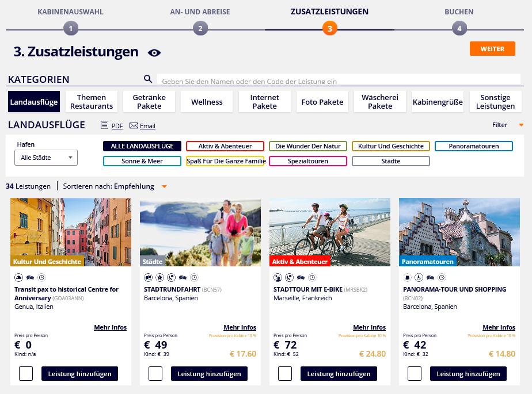Viewport: 532px width, 394px height.
Task: Open the Wäscherei Pakete category tab
Action: point(380,102)
